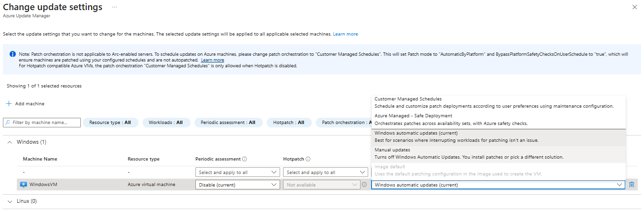This screenshot has height=212, width=644.
Task: Delete the WindowsVM row with trash icon
Action: point(632,185)
